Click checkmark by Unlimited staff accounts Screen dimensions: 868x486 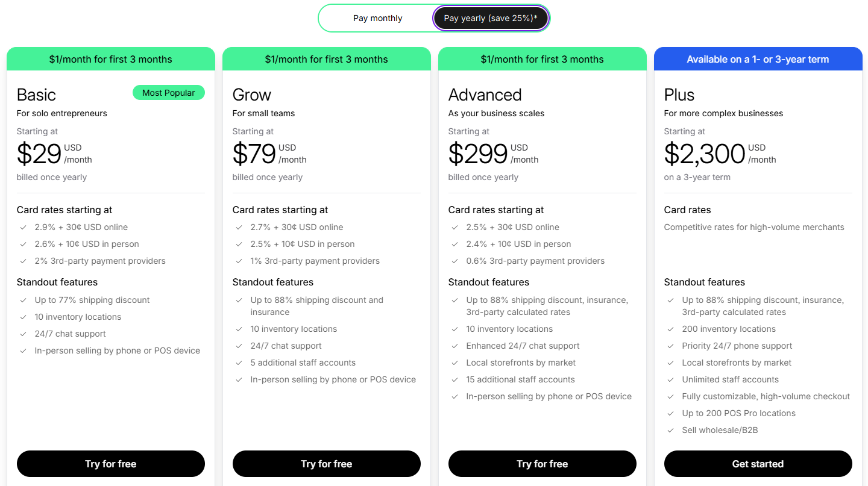671,379
